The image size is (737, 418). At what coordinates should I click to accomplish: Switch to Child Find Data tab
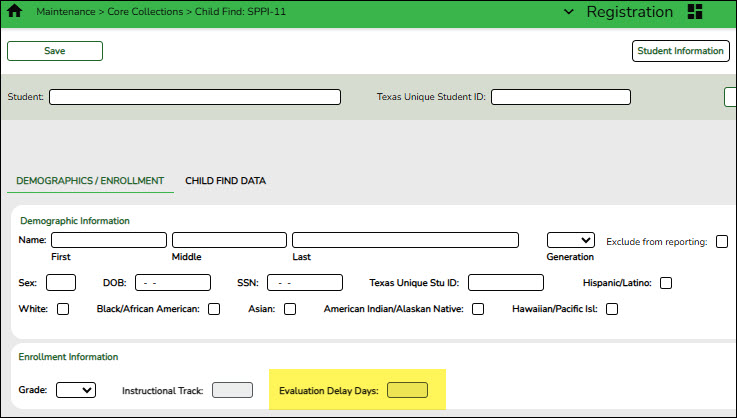(x=225, y=181)
